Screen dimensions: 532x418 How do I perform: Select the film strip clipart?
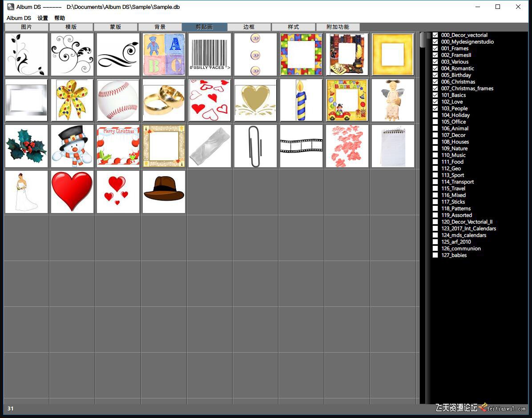coord(301,146)
